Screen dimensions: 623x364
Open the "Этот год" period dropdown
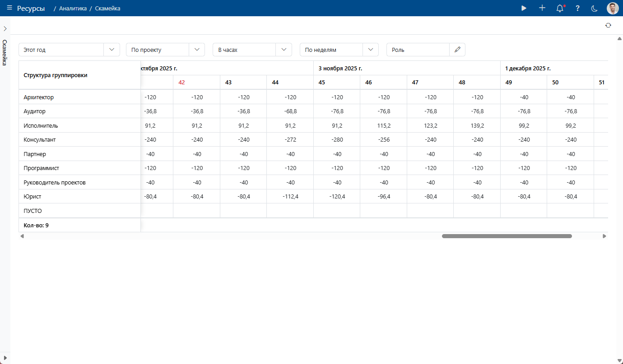(112, 50)
